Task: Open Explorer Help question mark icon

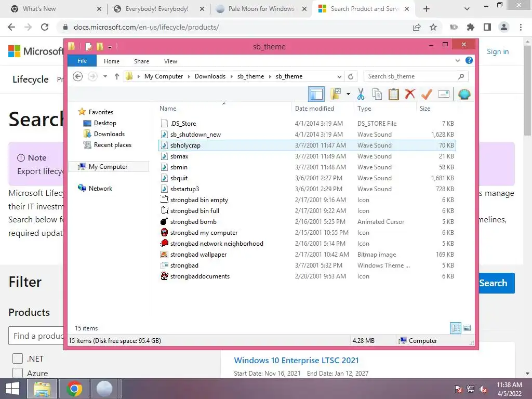Action: pos(469,60)
